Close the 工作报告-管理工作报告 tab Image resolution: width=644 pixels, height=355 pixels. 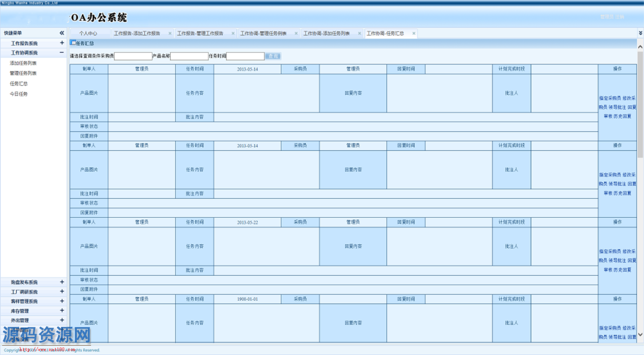(x=233, y=33)
